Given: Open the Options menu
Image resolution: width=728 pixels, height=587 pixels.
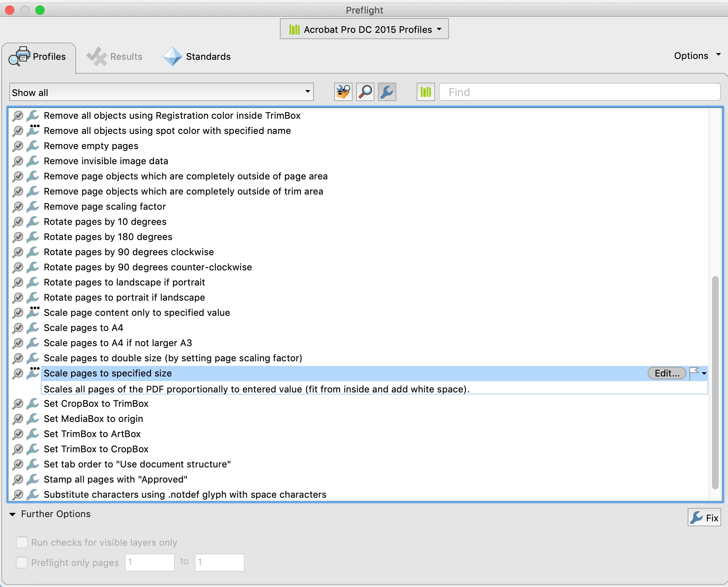Looking at the screenshot, I should click(x=697, y=56).
